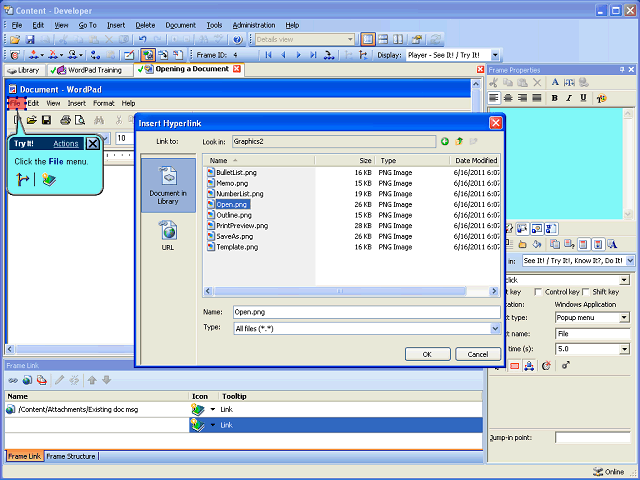The image size is (640, 480).
Task: Open the Popup menu object type dropdown
Action: coord(624,318)
